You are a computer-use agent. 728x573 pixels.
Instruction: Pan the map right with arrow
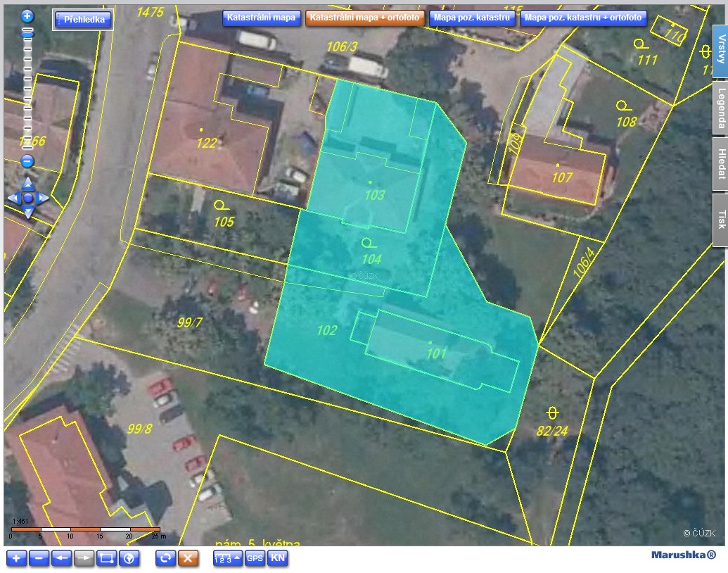pyautogui.click(x=43, y=199)
